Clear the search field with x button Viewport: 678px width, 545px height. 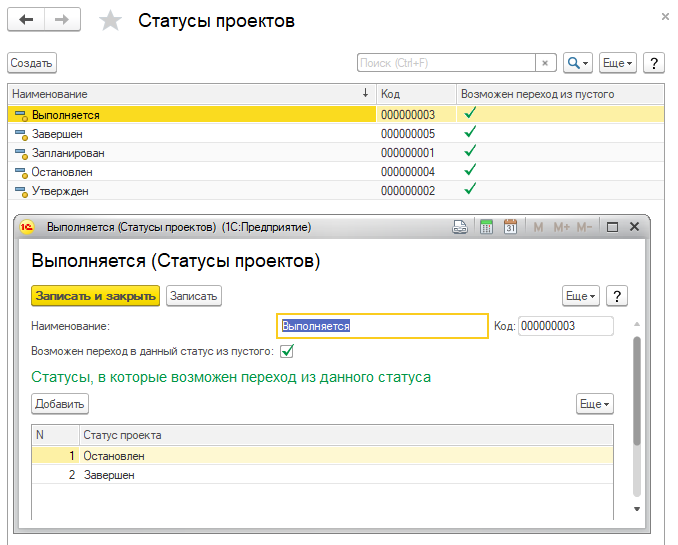point(546,63)
